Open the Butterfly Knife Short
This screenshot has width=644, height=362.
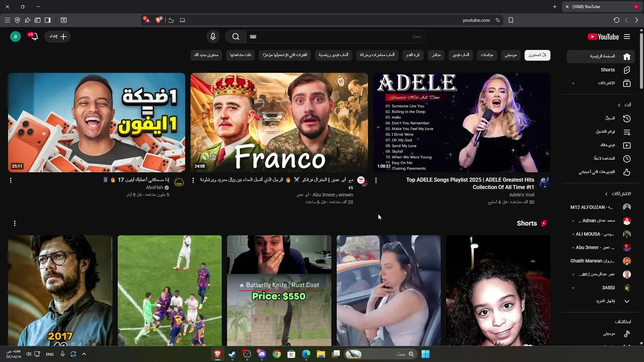coord(279,291)
